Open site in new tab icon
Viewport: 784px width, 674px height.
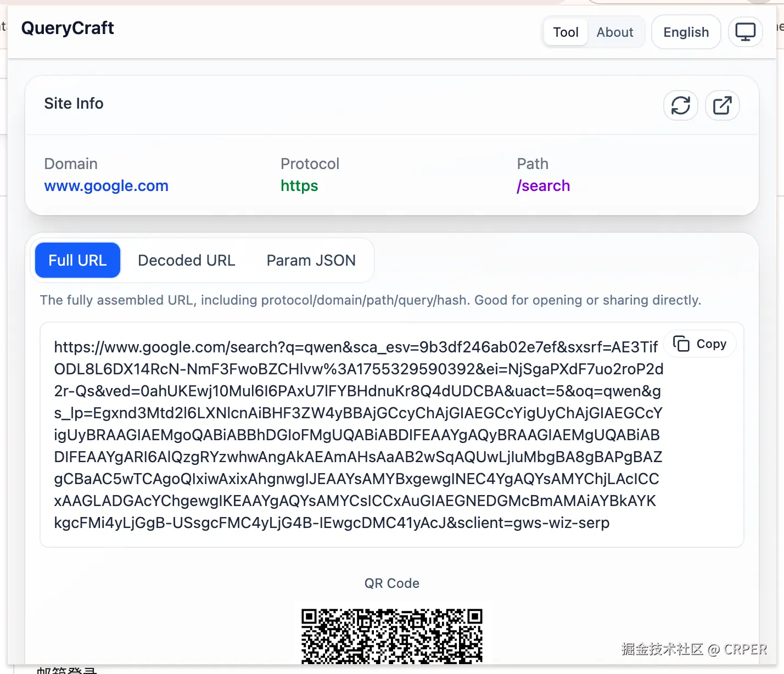[x=722, y=105]
